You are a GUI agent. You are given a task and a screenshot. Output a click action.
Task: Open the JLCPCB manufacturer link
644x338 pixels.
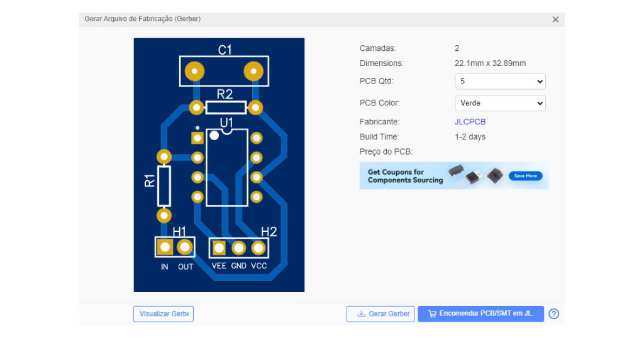(x=470, y=122)
